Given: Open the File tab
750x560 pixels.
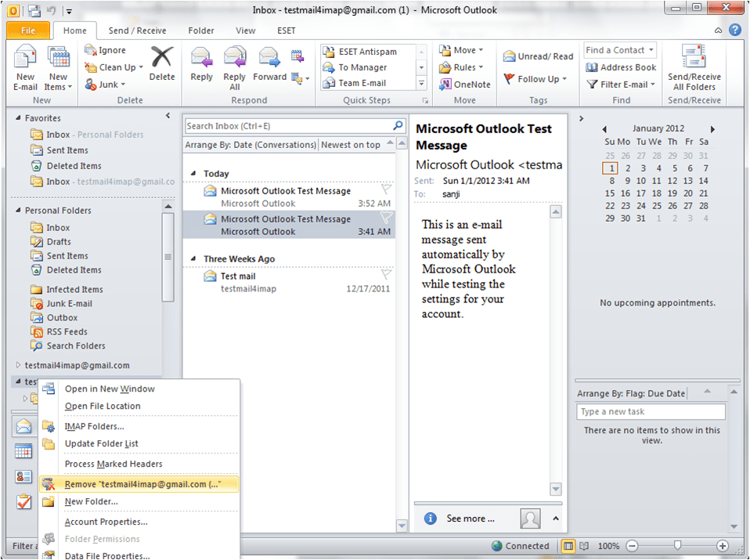Looking at the screenshot, I should (27, 31).
